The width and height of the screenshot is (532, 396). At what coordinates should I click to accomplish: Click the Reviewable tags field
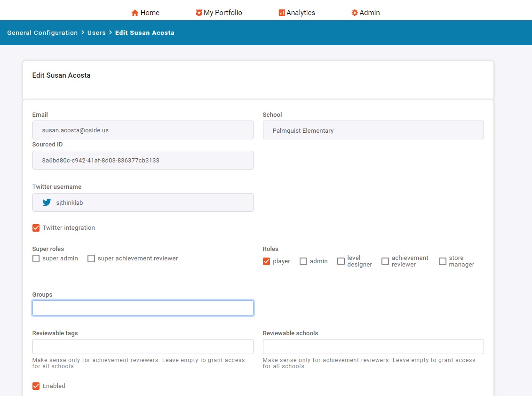point(143,346)
